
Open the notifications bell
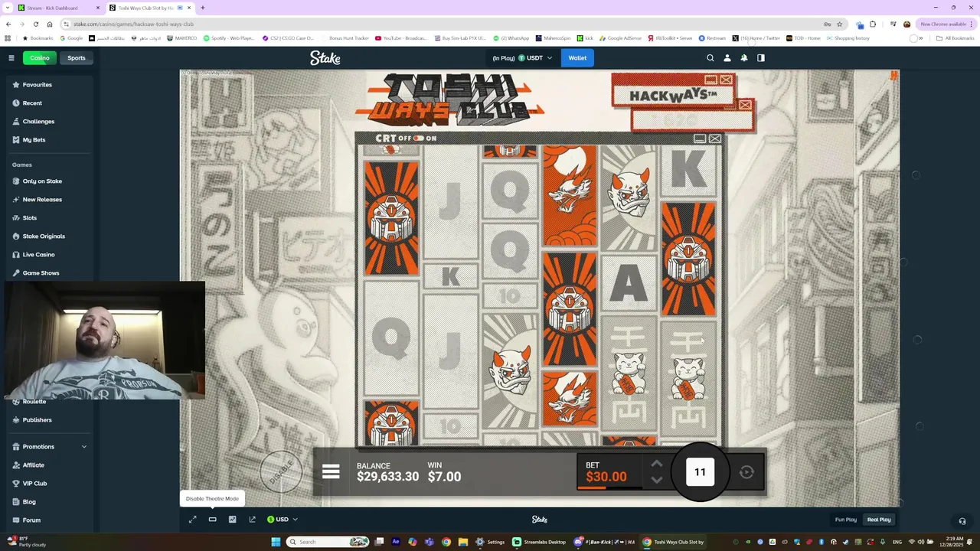tap(744, 57)
